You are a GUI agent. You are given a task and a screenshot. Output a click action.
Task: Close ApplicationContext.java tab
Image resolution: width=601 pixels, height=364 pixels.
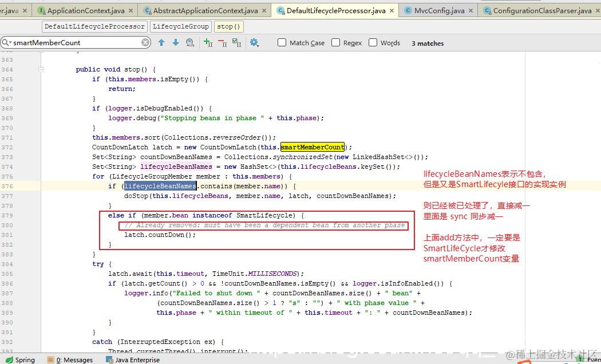tap(131, 11)
